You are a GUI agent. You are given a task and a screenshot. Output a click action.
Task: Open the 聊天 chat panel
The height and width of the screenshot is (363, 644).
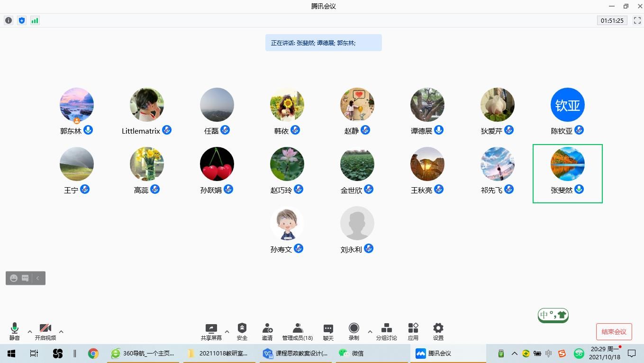328,331
